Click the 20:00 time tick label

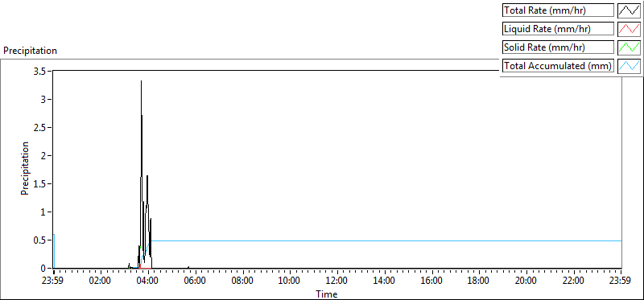[526, 282]
